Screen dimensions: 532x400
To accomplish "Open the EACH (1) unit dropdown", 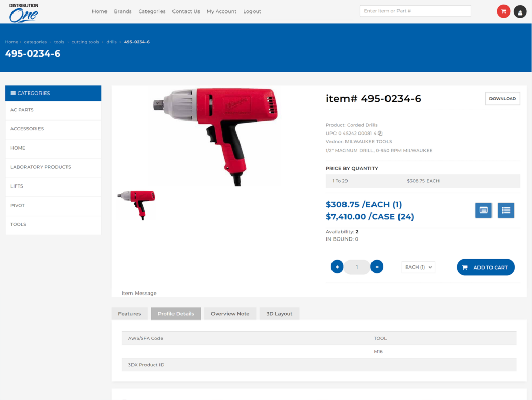I will [x=418, y=268].
